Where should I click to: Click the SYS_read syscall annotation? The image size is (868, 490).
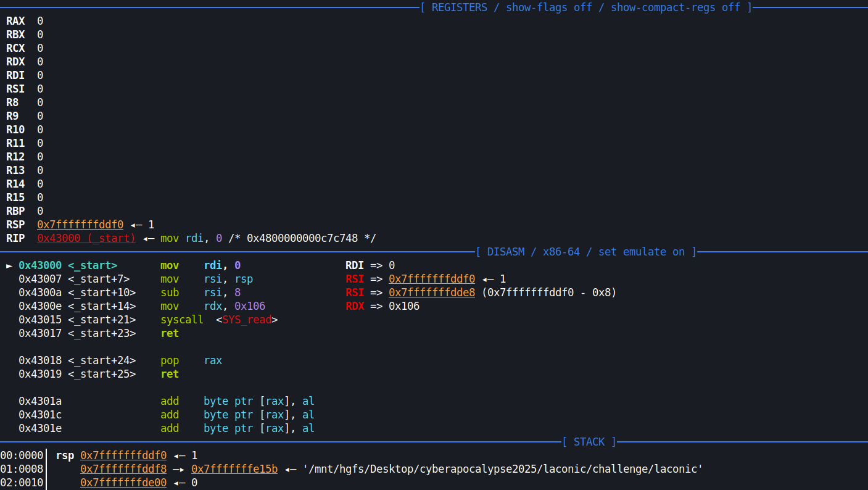[x=247, y=320]
